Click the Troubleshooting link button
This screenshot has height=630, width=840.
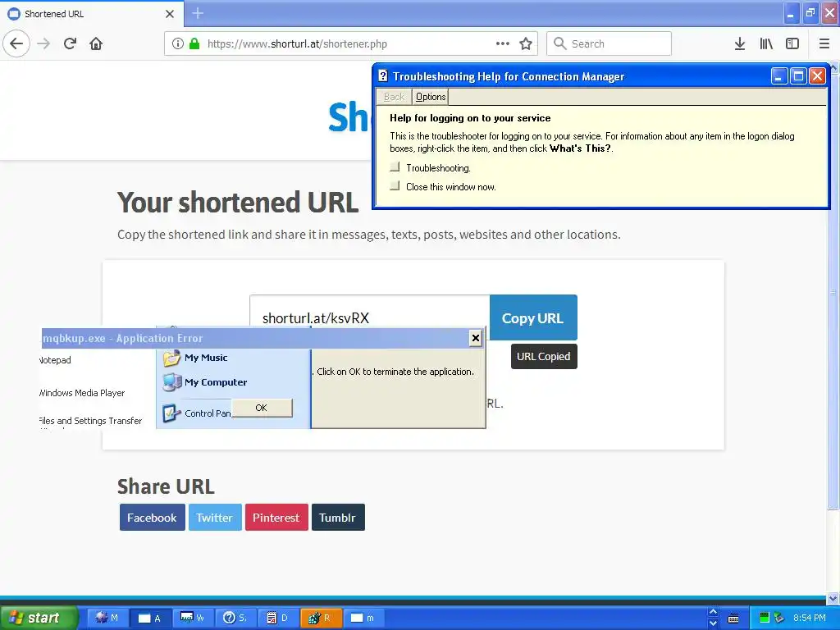(395, 167)
